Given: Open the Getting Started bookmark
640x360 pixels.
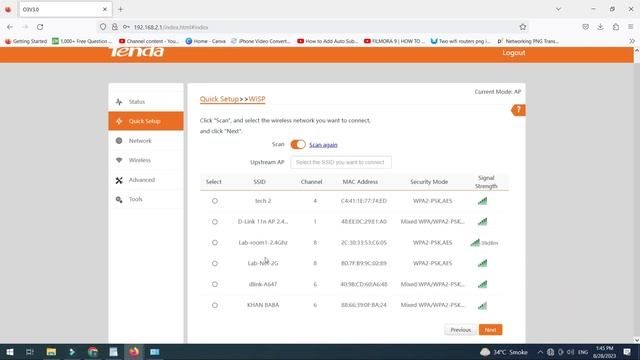Looking at the screenshot, I should coord(26,41).
